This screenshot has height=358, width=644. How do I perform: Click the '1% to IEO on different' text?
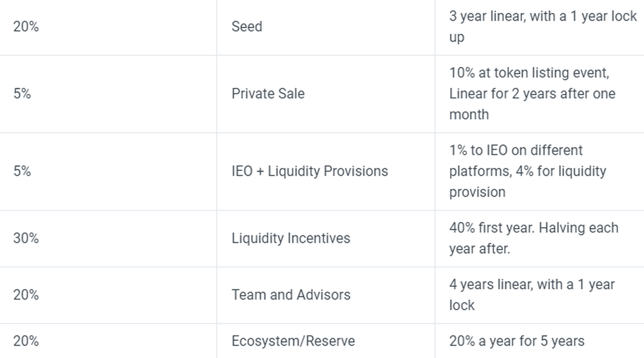tap(516, 151)
